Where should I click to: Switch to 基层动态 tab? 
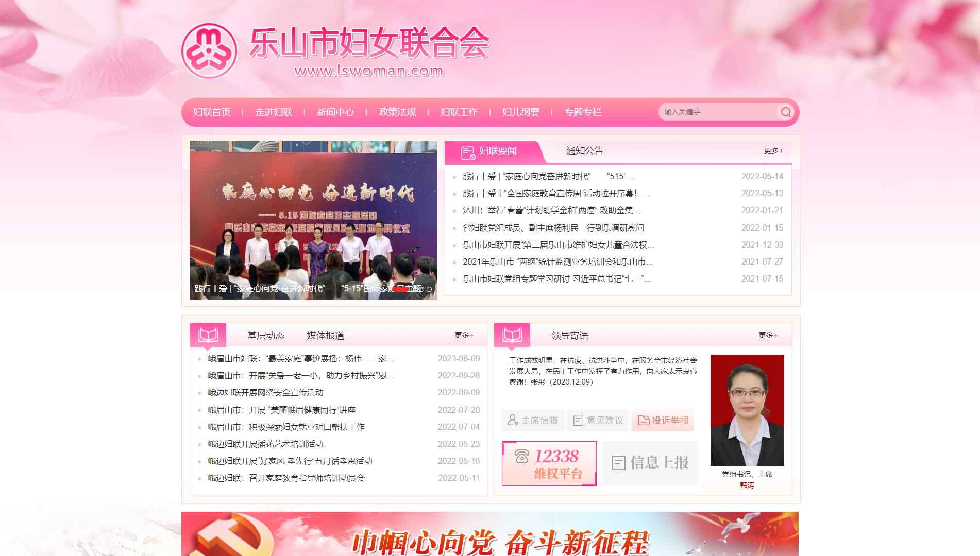pos(266,336)
